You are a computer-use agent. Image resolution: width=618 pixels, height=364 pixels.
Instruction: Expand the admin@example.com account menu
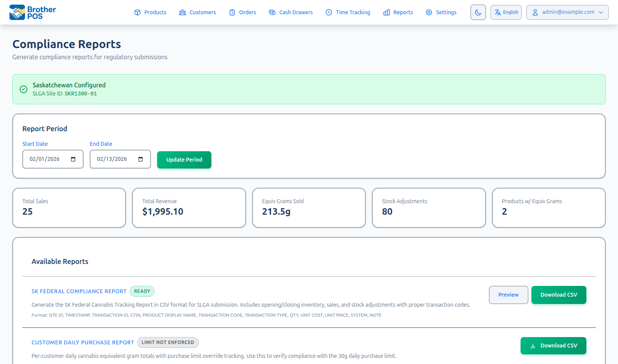(567, 12)
